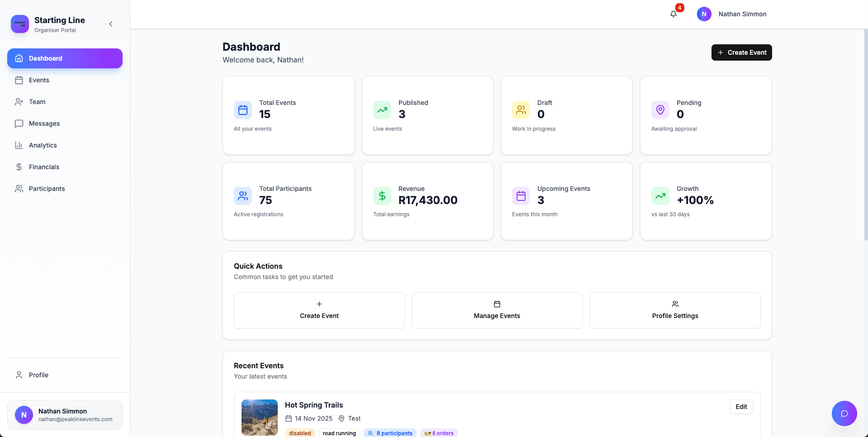Click the Hot Spring Trails event thumbnail

pyautogui.click(x=259, y=418)
